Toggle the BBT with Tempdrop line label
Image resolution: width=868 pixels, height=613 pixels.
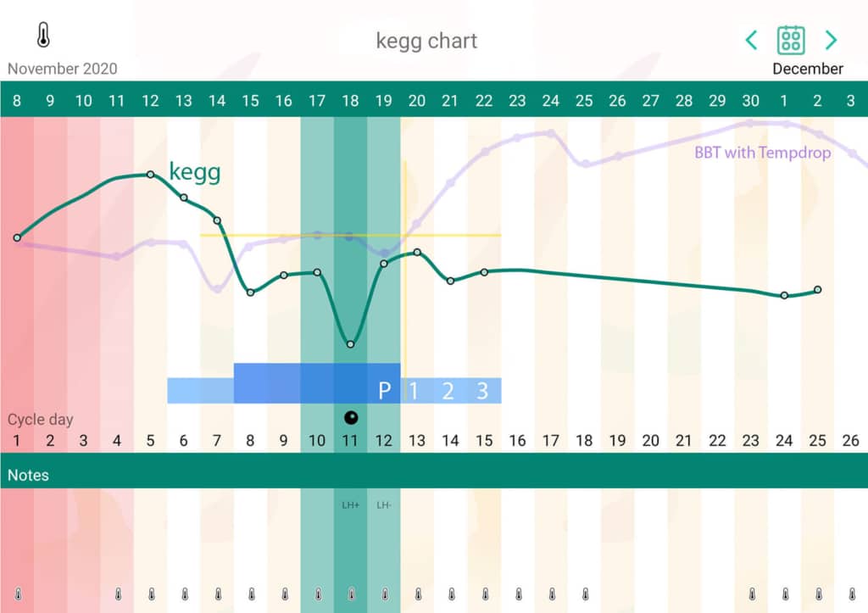pos(762,153)
